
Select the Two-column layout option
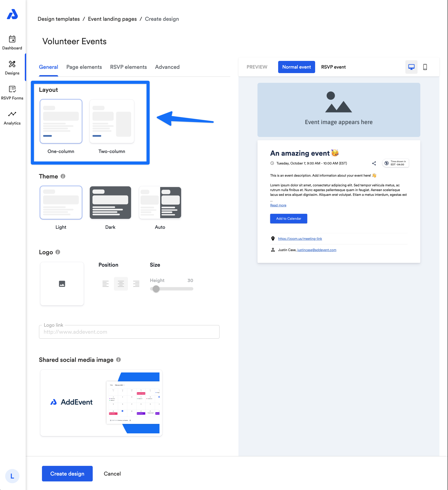[x=112, y=122]
